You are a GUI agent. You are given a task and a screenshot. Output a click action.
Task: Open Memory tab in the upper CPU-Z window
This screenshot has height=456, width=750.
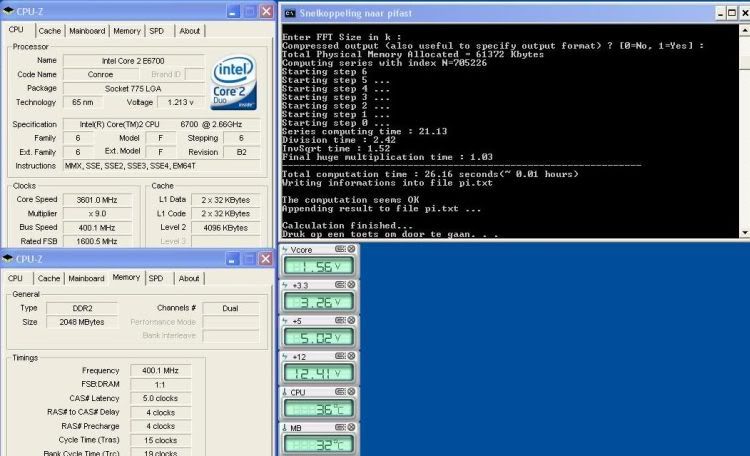tap(127, 31)
